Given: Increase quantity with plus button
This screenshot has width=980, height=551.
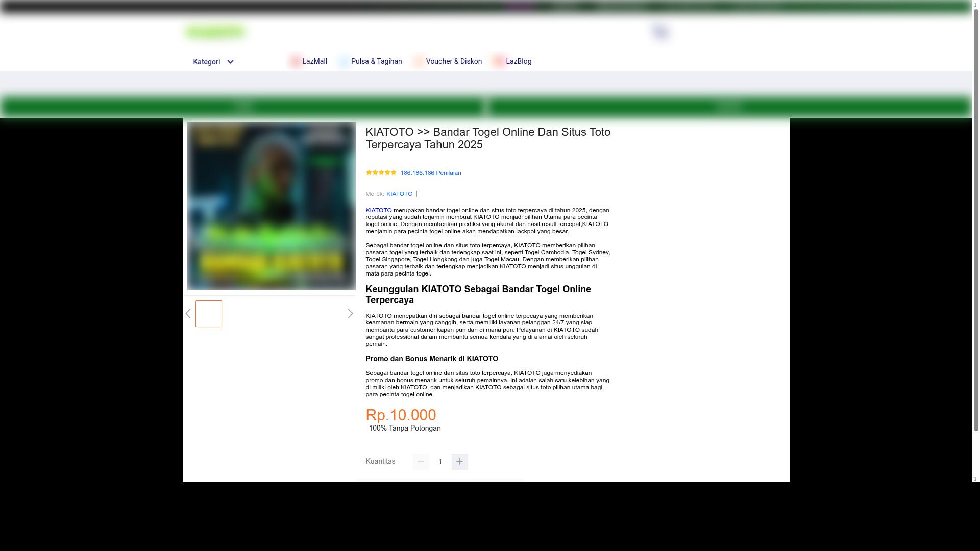Looking at the screenshot, I should pyautogui.click(x=459, y=462).
